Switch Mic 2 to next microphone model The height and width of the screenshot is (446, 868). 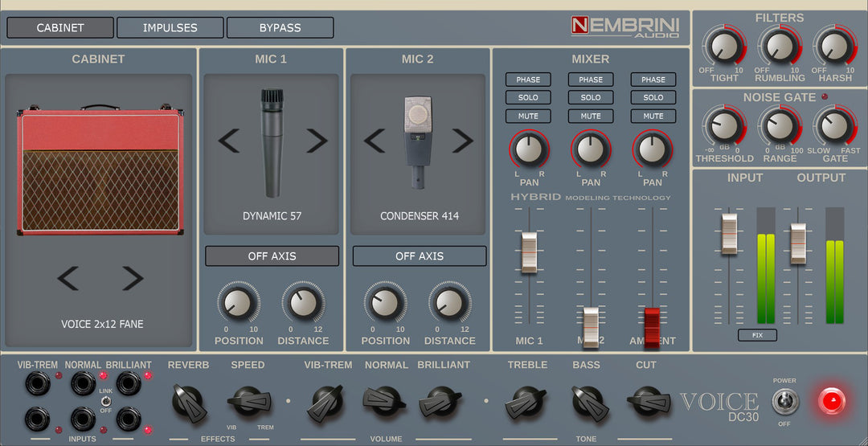[x=462, y=141]
